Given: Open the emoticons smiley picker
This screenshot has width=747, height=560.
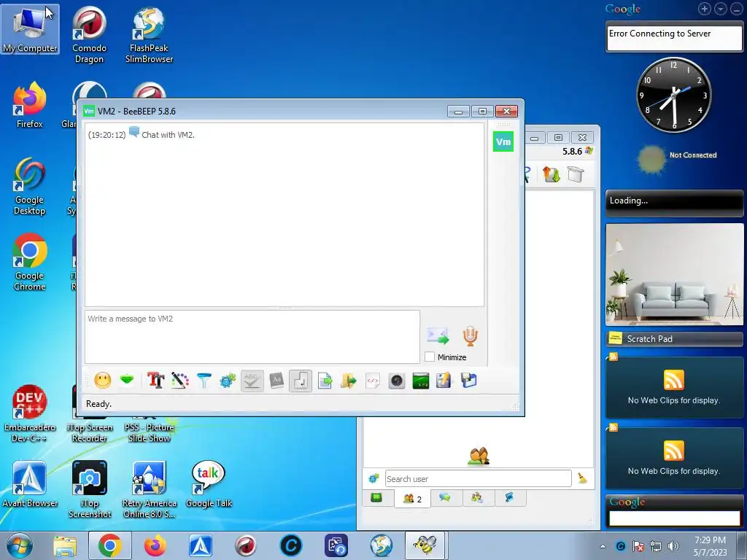Looking at the screenshot, I should (102, 381).
